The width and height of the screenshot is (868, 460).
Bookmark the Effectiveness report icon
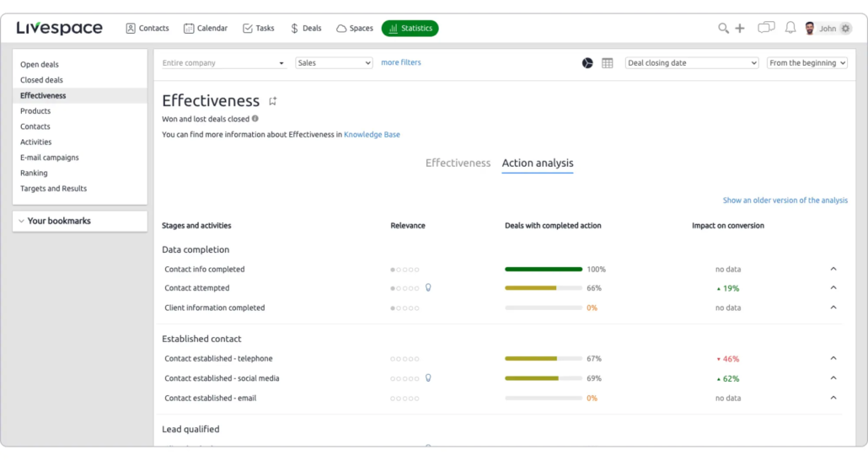click(x=272, y=101)
